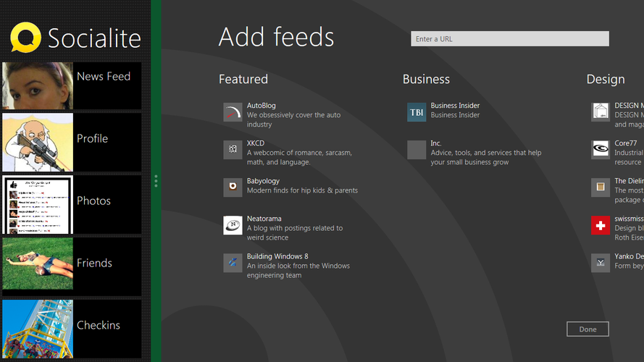Screen dimensions: 644x362
Task: Select the Neatorama feed icon
Action: [x=233, y=225]
